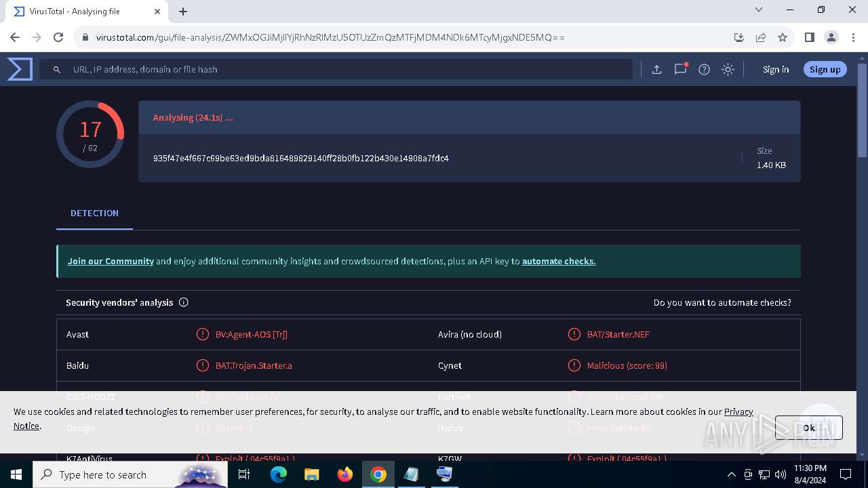Select the Cynet vendor name
The height and width of the screenshot is (488, 868).
[x=450, y=365]
